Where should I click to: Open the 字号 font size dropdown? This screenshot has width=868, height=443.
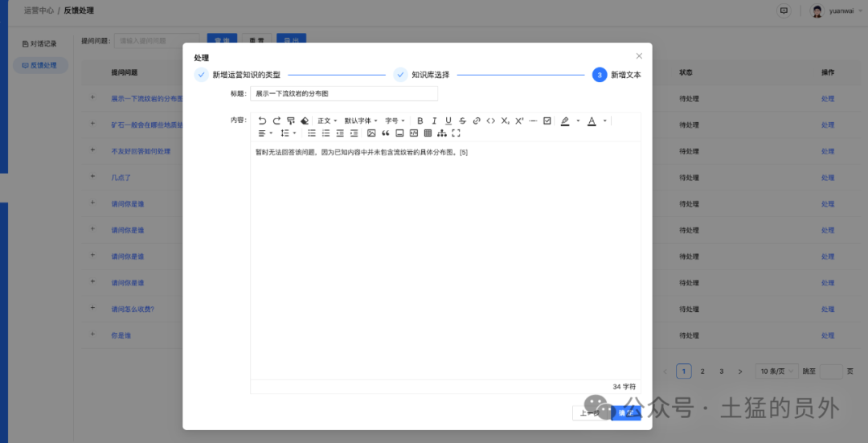395,121
